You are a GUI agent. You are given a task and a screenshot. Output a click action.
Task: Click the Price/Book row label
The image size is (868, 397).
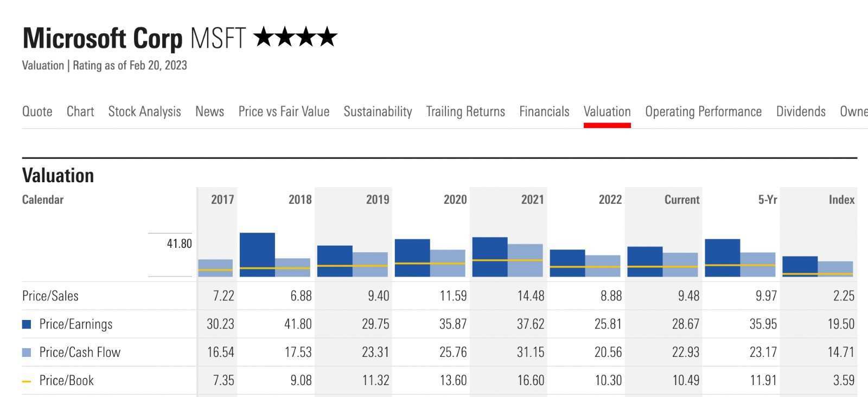67,381
